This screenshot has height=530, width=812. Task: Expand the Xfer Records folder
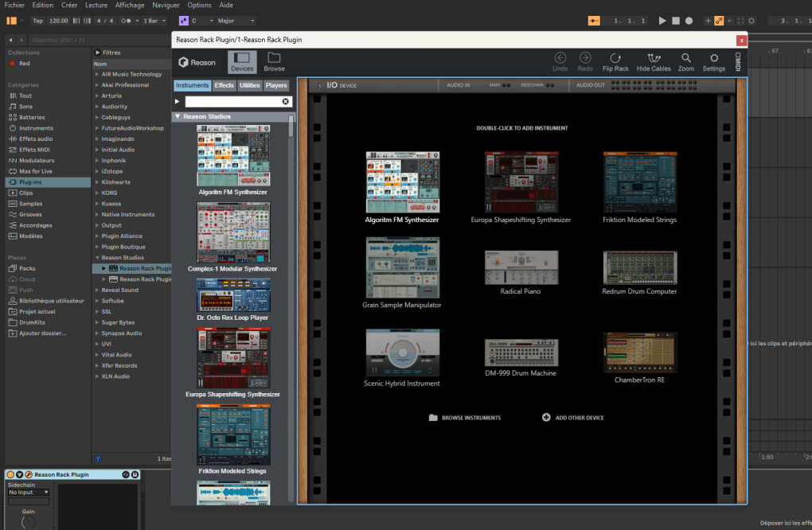pyautogui.click(x=97, y=365)
